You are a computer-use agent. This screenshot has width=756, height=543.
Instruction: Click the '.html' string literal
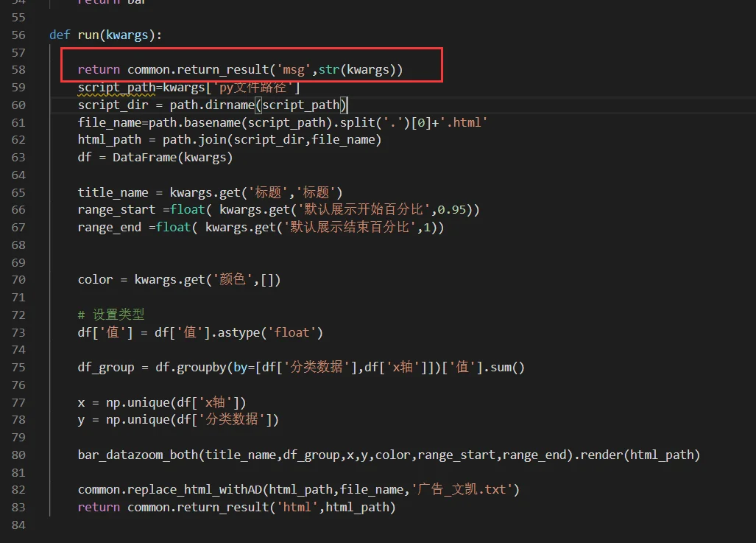(464, 122)
